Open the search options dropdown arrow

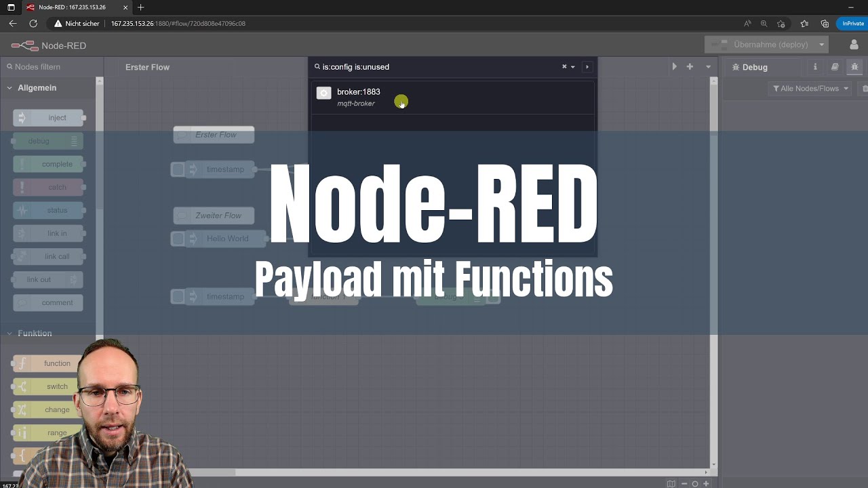[573, 66]
